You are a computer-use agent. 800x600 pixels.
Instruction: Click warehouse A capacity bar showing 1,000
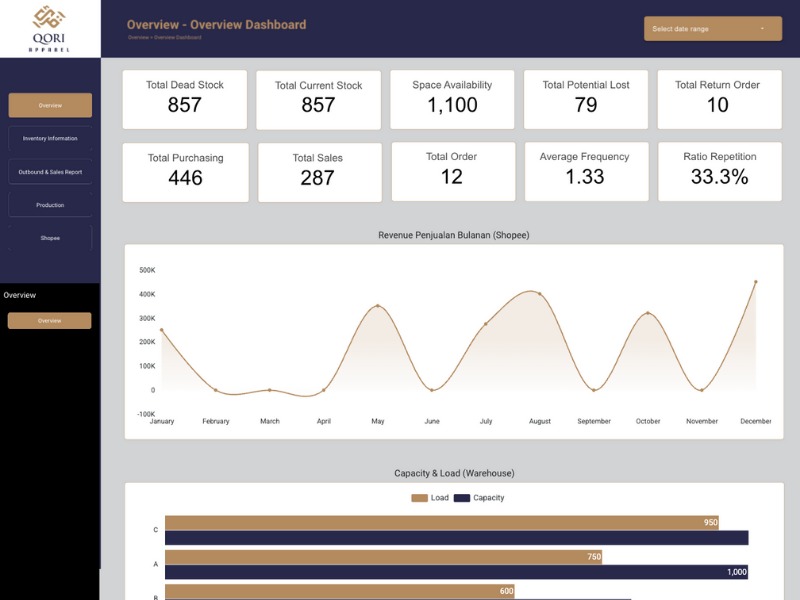[x=456, y=572]
